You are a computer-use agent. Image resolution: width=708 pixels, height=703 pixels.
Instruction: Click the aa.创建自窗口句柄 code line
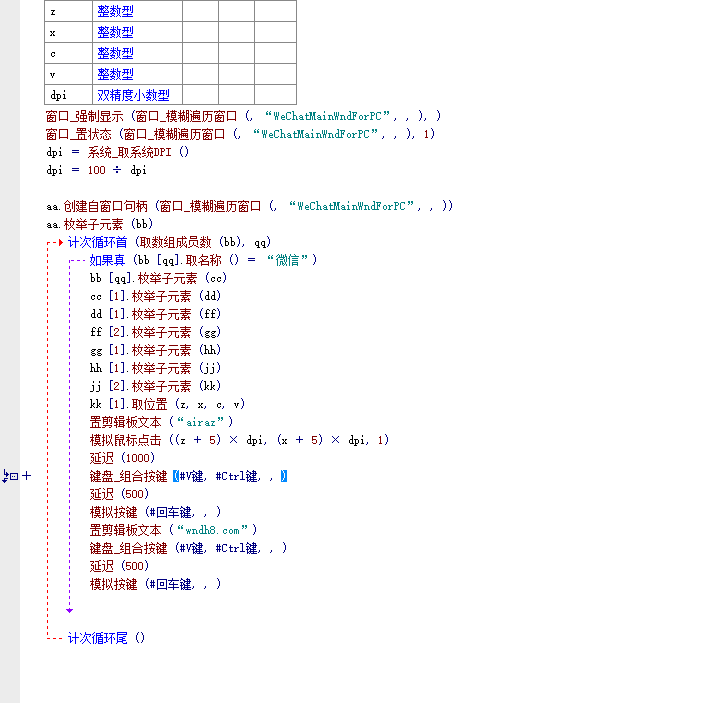click(249, 206)
